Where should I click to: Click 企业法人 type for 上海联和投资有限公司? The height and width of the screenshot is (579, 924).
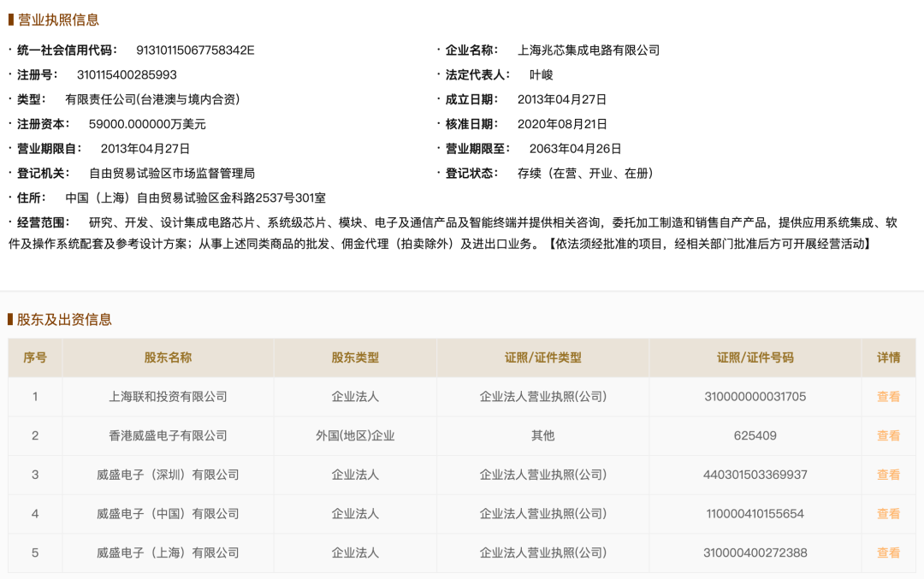point(355,397)
